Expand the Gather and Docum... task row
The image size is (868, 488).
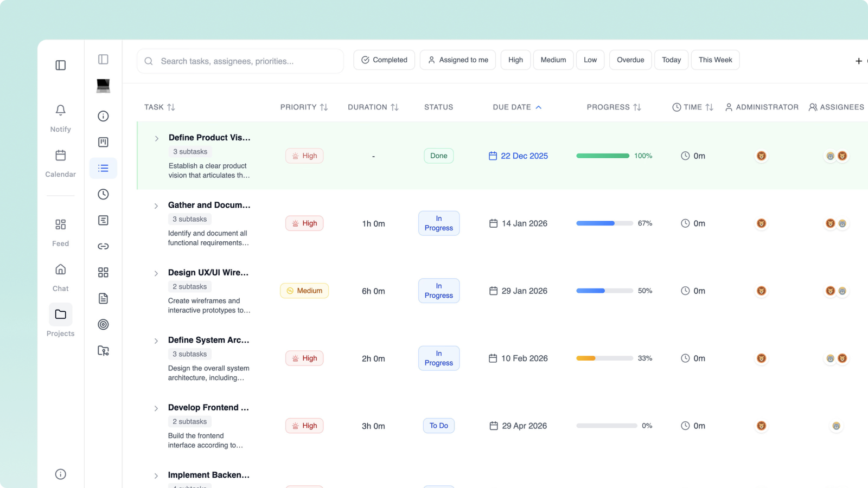(156, 206)
